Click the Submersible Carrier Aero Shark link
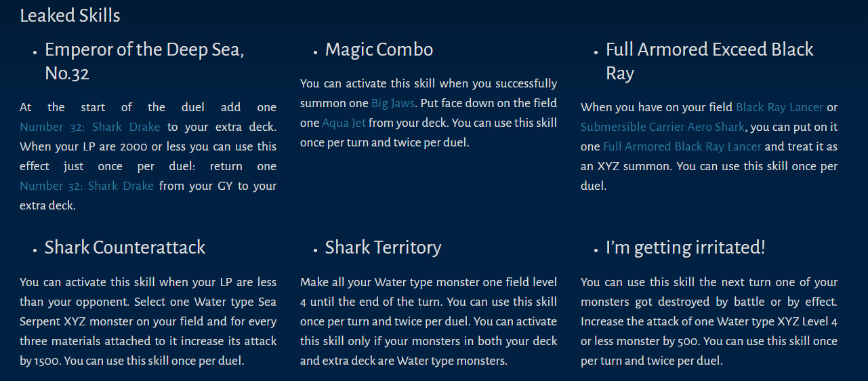868x381 pixels. coord(663,127)
